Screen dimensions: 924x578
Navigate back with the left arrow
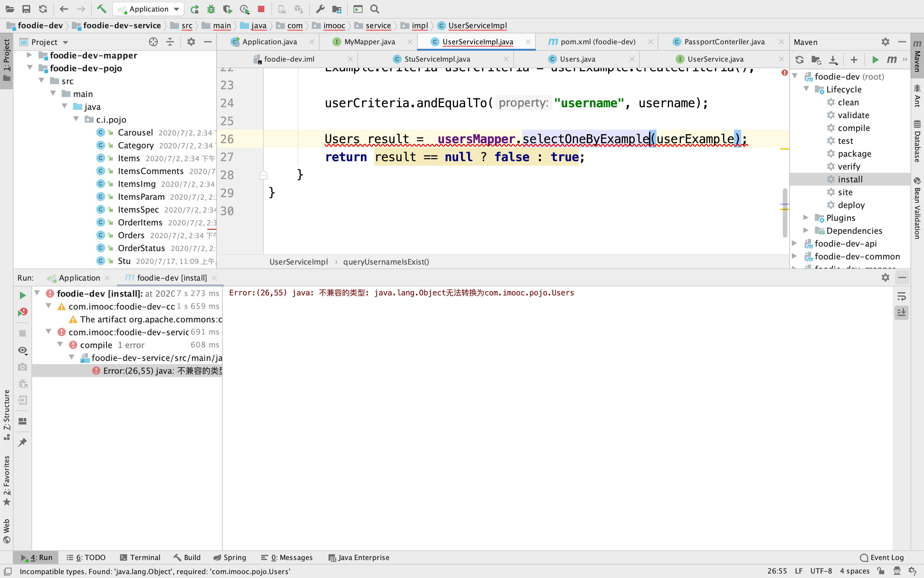(x=64, y=9)
